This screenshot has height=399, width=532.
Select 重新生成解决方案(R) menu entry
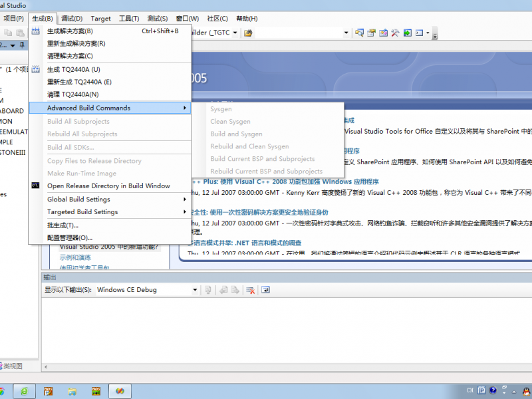tap(76, 43)
